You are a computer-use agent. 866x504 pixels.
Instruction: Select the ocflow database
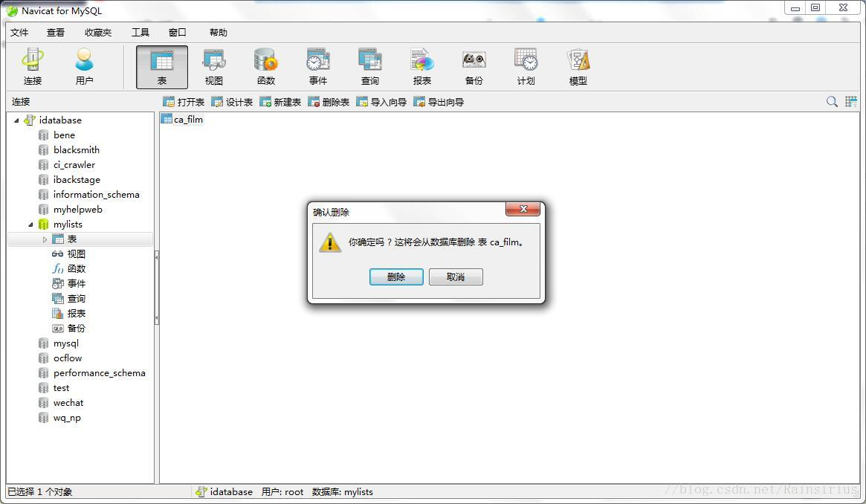68,358
